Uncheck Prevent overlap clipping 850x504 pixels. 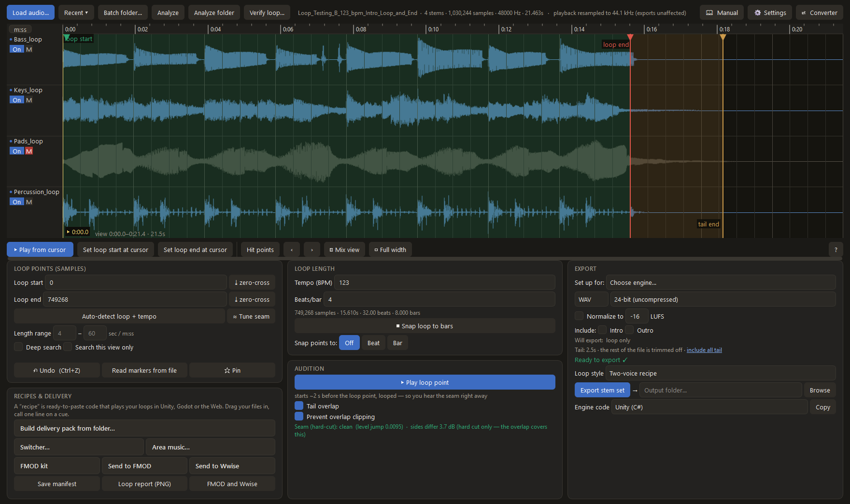299,416
